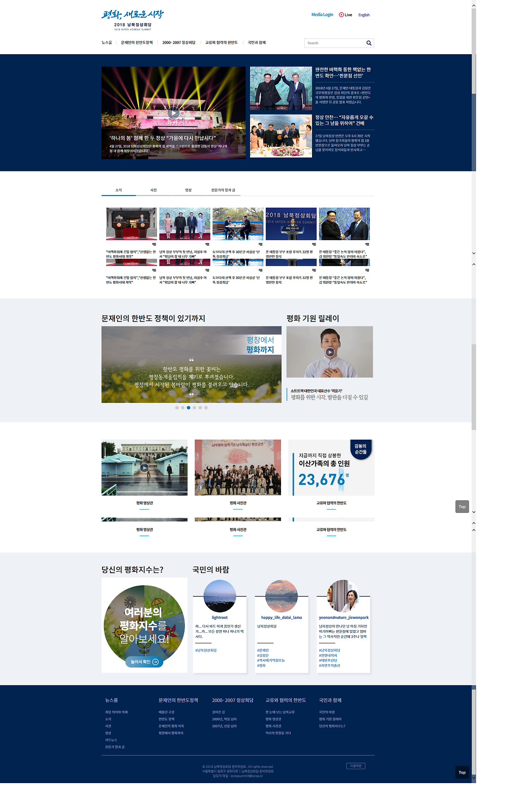Click the 여러분의 평화지수를 알아보세요 circle

coord(144,626)
